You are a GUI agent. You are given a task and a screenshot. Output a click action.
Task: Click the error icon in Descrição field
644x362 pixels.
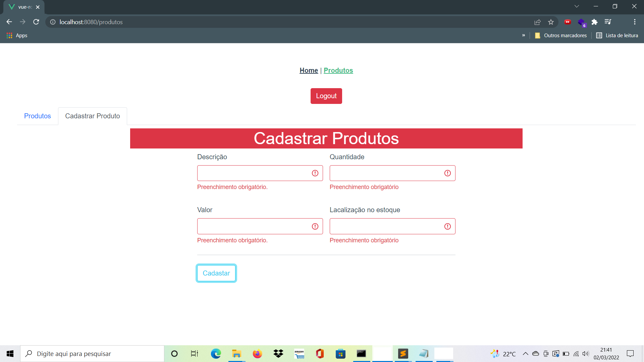click(315, 173)
